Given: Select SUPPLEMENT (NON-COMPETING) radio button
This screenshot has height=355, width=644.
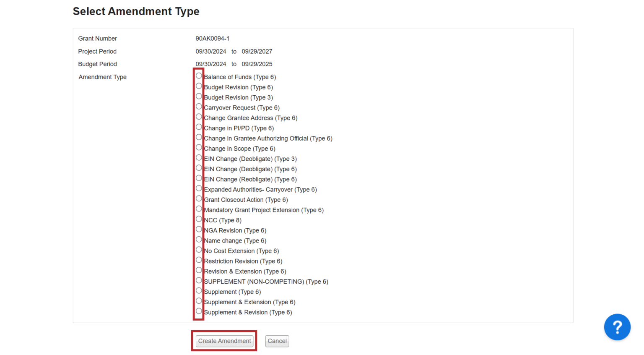Looking at the screenshot, I should pos(199,280).
